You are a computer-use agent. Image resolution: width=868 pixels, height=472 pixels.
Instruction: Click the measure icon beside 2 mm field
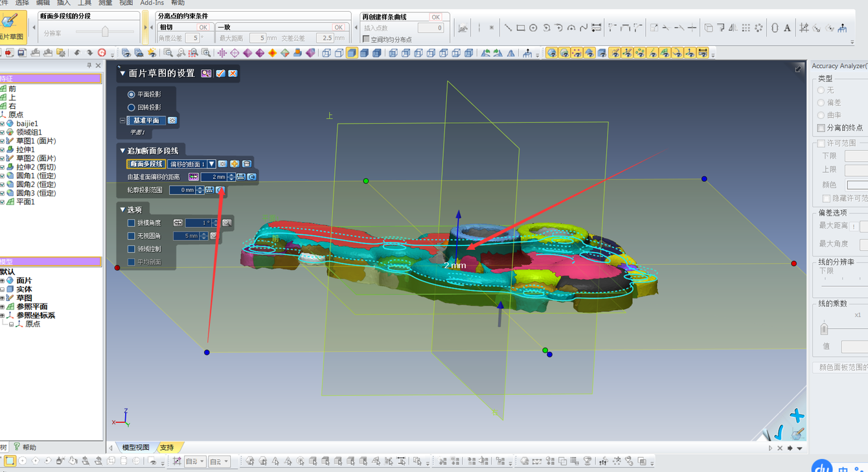click(x=240, y=177)
